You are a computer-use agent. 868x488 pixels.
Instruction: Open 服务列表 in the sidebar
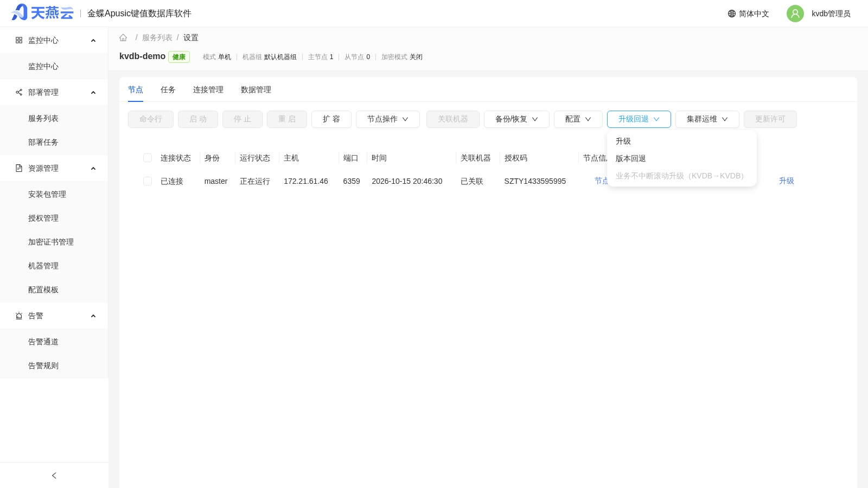pos(54,118)
